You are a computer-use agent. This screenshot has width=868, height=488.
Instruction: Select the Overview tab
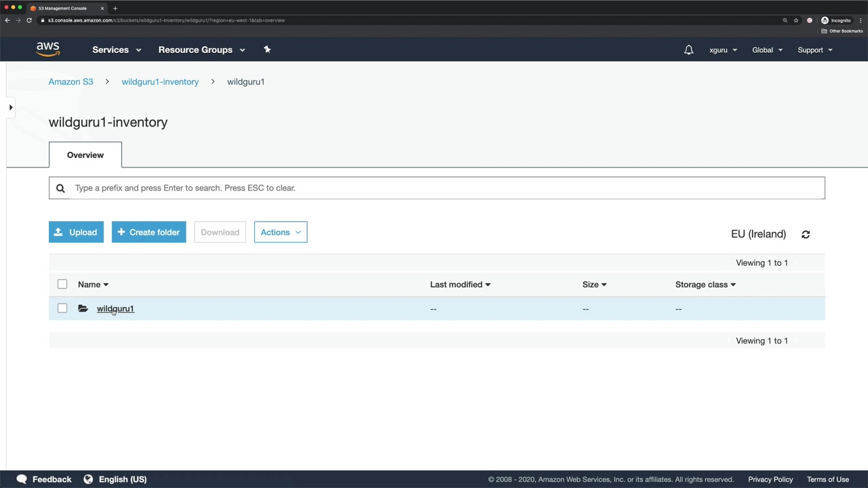click(x=85, y=155)
